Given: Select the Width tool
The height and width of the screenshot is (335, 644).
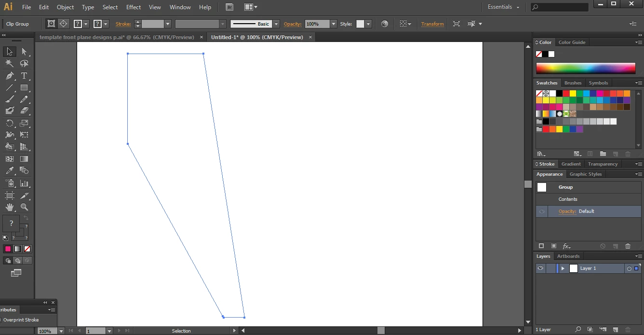Looking at the screenshot, I should coord(10,135).
